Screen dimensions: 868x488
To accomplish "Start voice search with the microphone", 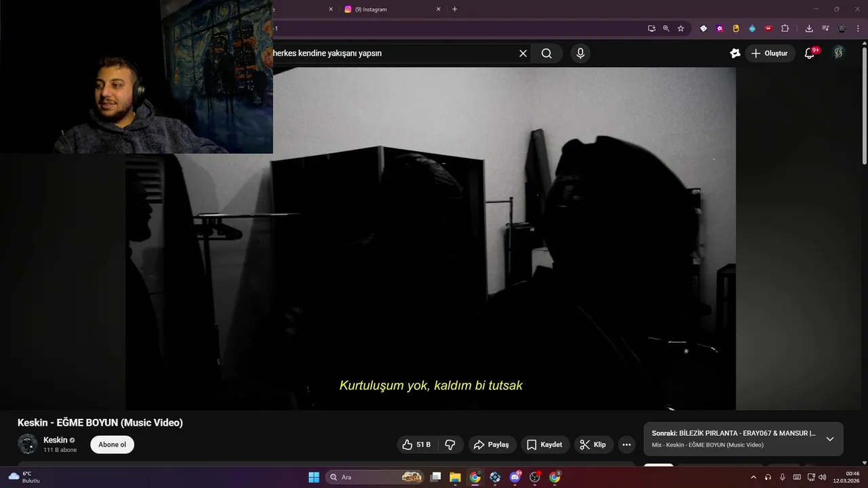I will [x=580, y=54].
